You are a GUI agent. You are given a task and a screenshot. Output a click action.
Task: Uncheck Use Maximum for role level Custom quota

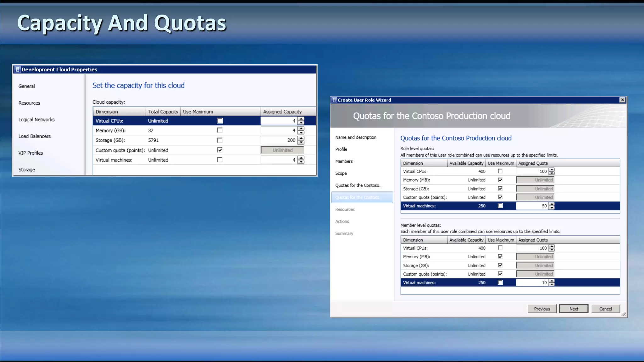pos(500,197)
